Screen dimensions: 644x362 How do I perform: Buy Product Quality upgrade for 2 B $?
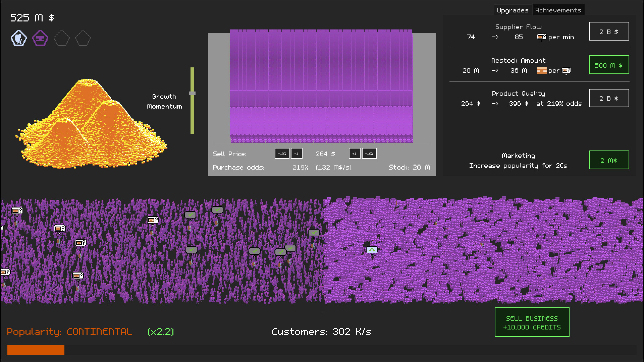pyautogui.click(x=609, y=98)
